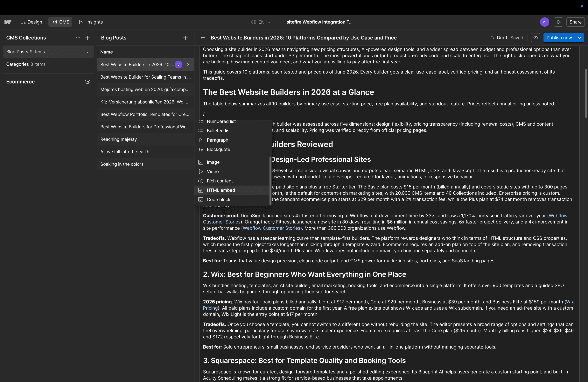
Task: Add a new CMS collection
Action: point(87,38)
